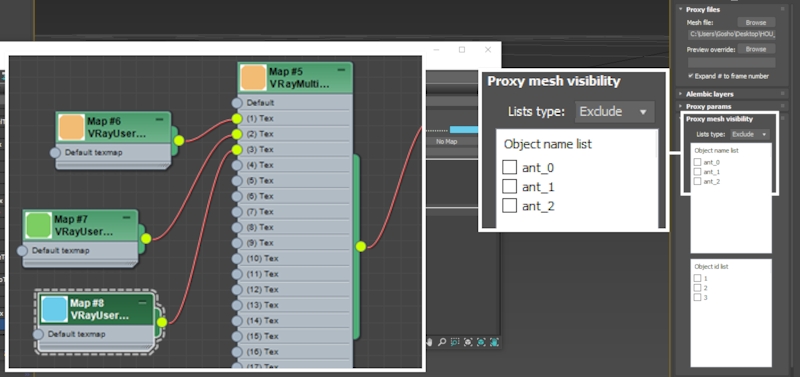
Task: Click the Pan to Selected icon
Action: coord(494,342)
